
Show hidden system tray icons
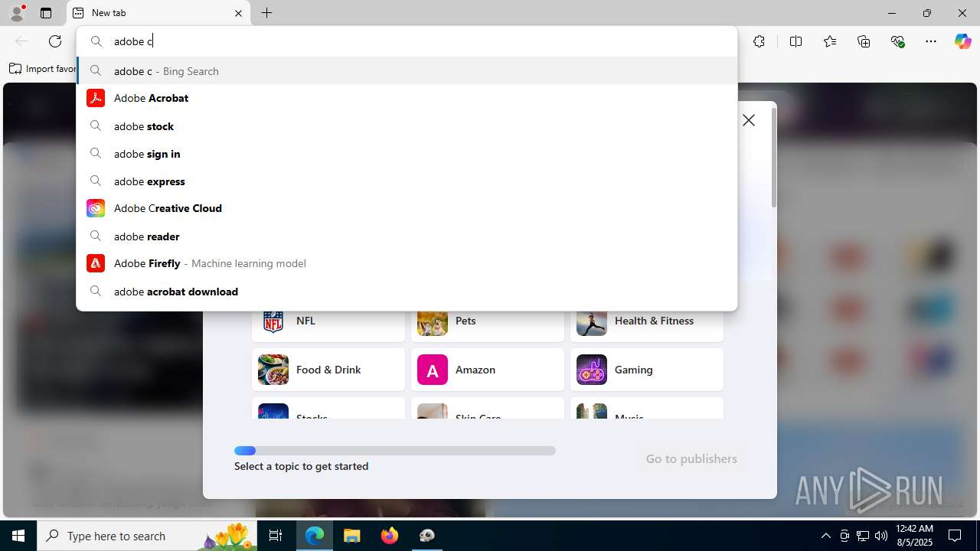tap(825, 536)
